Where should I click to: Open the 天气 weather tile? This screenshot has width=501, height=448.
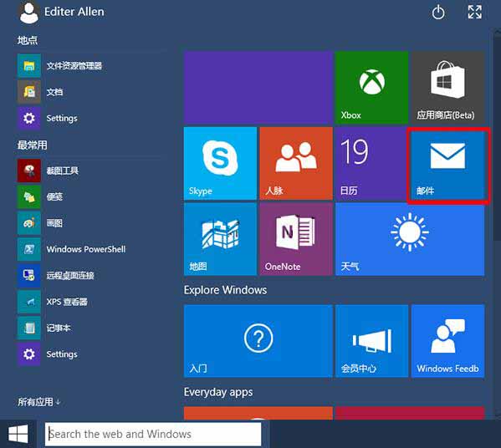[x=410, y=239]
